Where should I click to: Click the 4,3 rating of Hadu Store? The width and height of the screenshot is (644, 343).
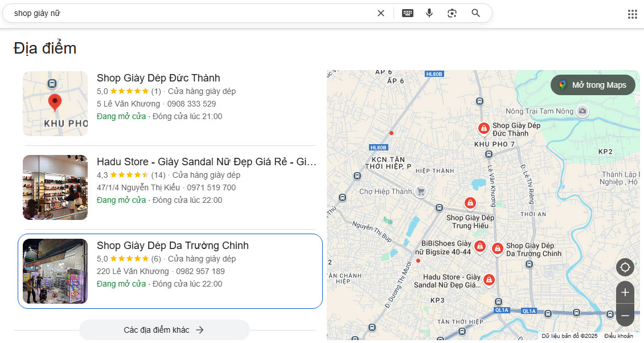pyautogui.click(x=102, y=175)
